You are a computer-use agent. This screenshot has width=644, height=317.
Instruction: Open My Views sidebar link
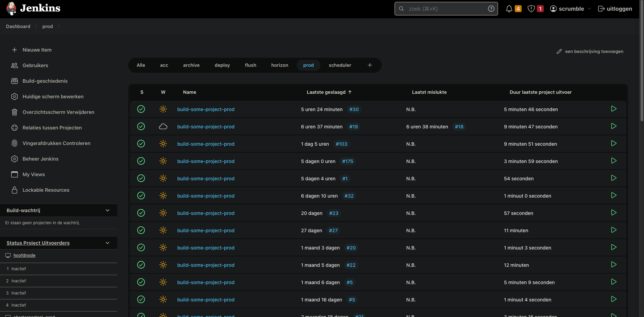point(34,174)
